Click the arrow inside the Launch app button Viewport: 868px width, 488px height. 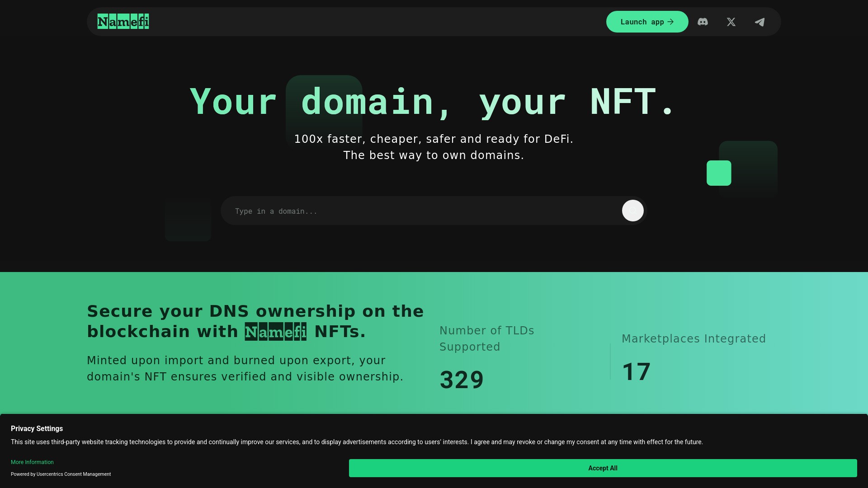click(670, 22)
